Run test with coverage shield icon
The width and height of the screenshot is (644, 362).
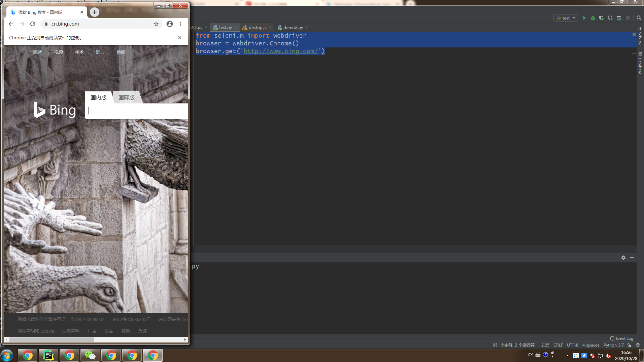602,18
